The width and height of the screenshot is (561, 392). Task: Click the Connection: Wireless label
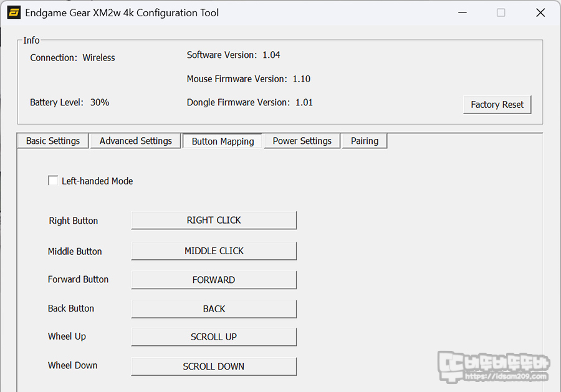click(x=72, y=57)
